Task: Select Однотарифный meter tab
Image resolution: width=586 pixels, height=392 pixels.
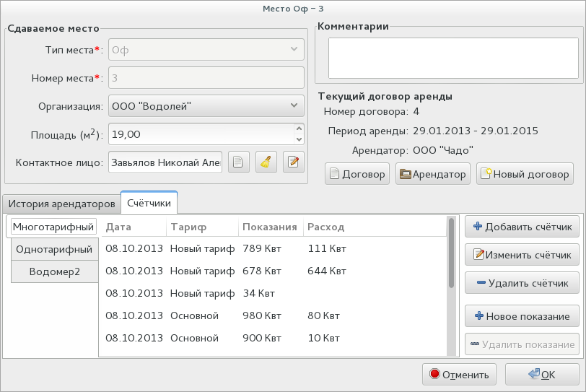Action: click(x=54, y=249)
